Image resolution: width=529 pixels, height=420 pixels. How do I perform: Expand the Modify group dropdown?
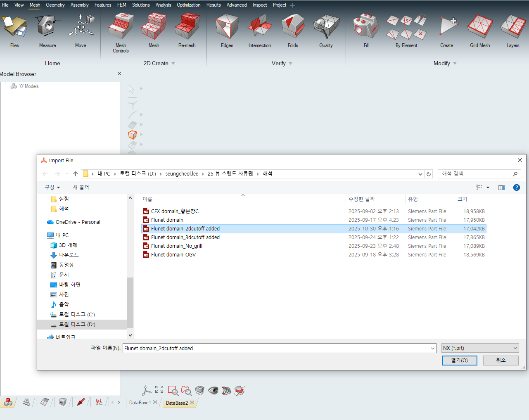455,64
